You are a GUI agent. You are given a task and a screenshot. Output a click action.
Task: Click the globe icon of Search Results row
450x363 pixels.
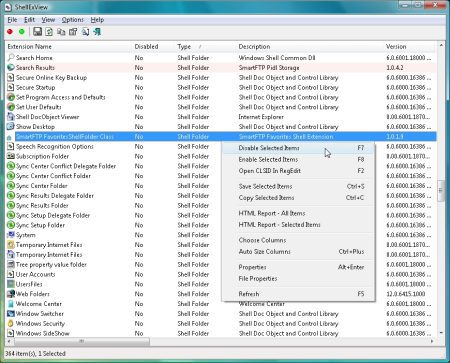[11, 68]
